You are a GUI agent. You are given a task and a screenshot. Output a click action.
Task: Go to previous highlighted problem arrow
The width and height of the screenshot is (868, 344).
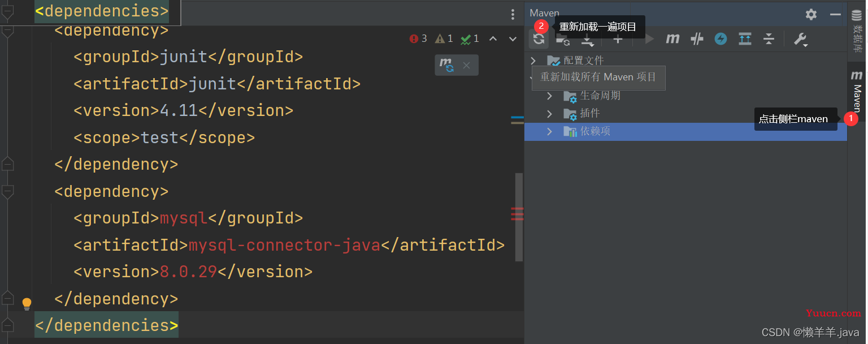point(493,38)
